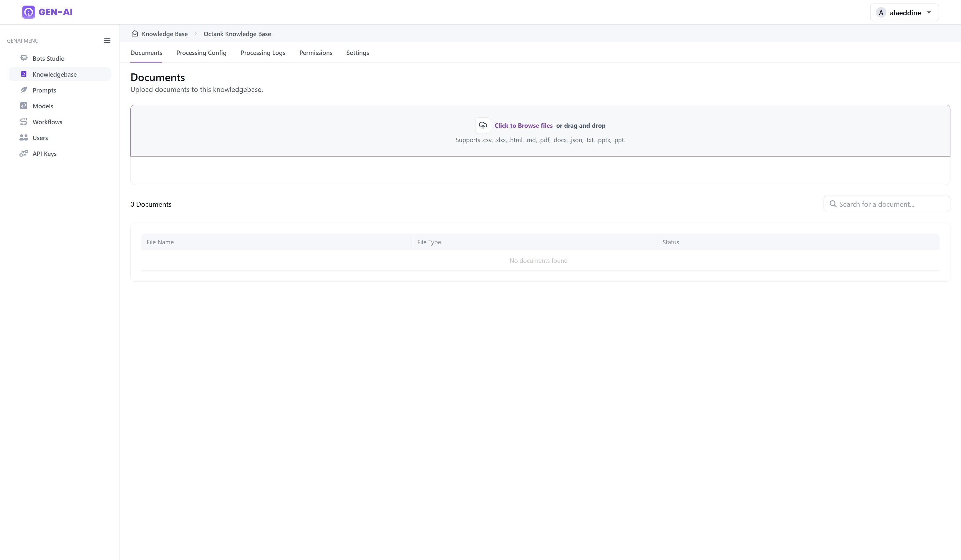Image resolution: width=961 pixels, height=560 pixels.
Task: Select the Prompts feather icon
Action: click(24, 90)
